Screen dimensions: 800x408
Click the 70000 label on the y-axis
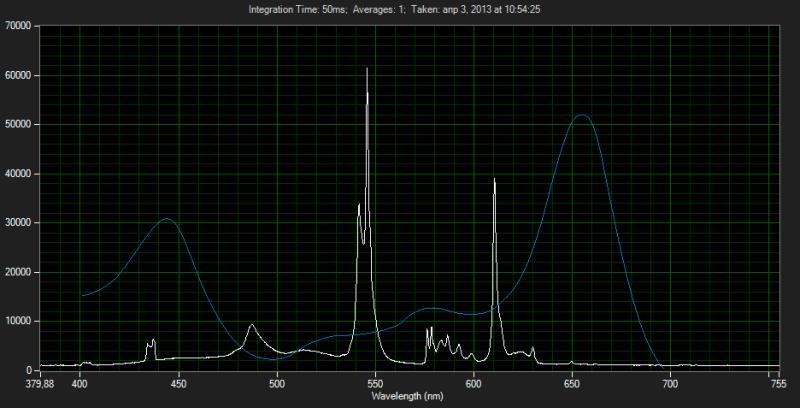19,26
